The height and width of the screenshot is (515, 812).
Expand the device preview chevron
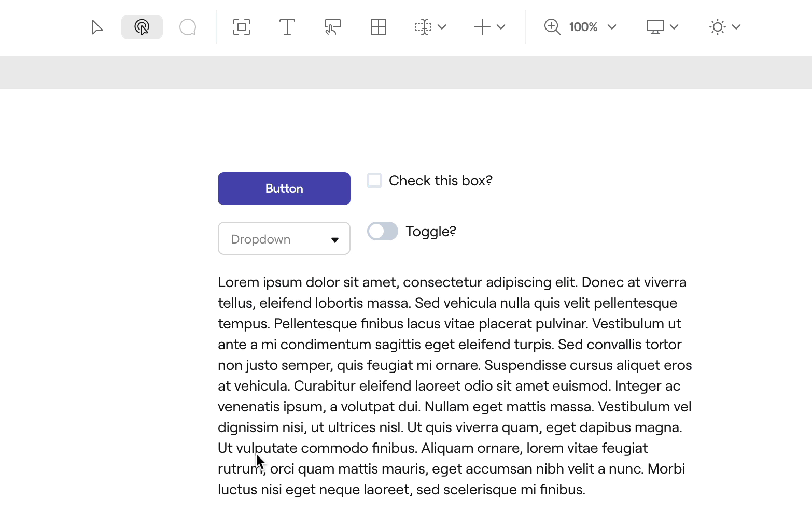click(x=674, y=27)
